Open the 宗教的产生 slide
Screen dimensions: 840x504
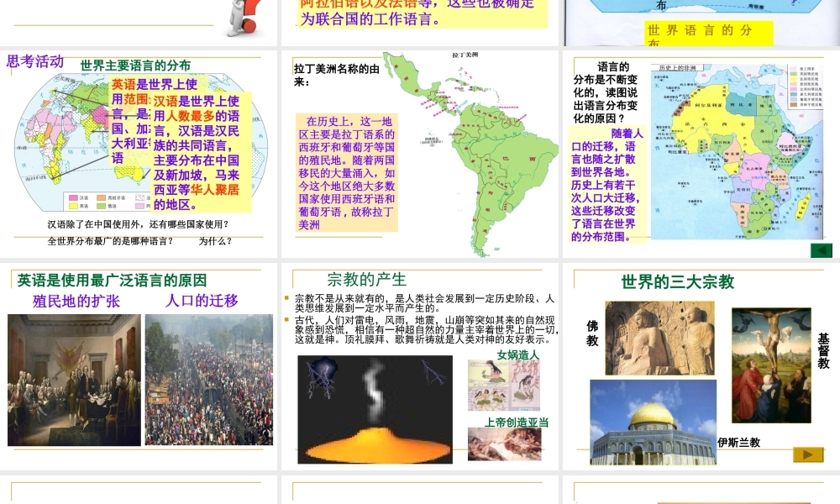[x=420, y=366]
